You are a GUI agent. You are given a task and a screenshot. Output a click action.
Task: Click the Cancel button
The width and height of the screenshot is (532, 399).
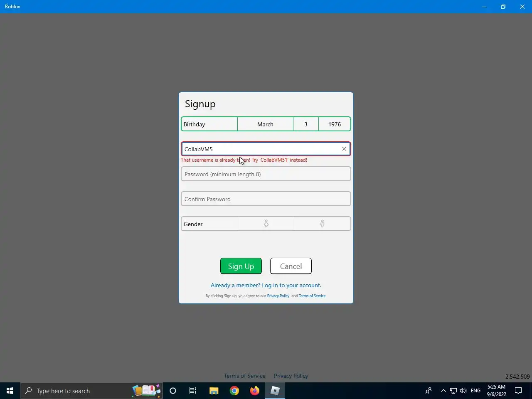[291, 266]
